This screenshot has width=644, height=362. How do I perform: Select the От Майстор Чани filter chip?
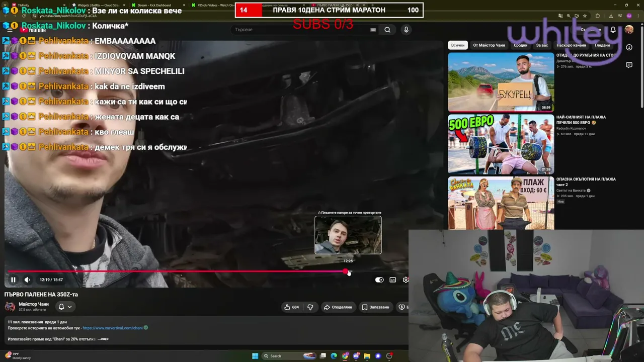(489, 45)
